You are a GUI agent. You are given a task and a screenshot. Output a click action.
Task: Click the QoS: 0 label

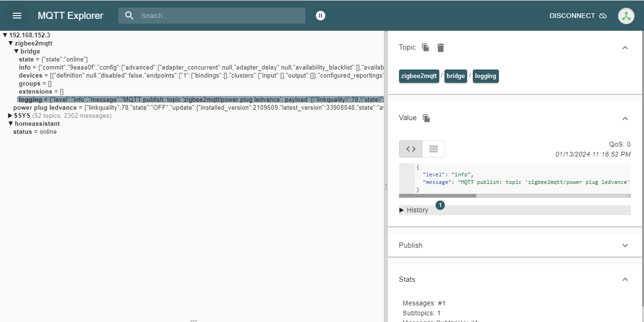(620, 144)
